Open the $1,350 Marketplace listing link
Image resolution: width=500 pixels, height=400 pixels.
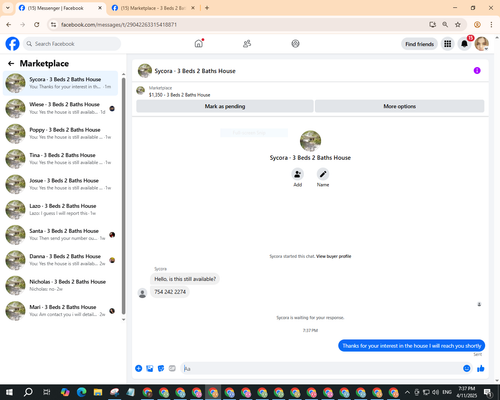(x=179, y=95)
